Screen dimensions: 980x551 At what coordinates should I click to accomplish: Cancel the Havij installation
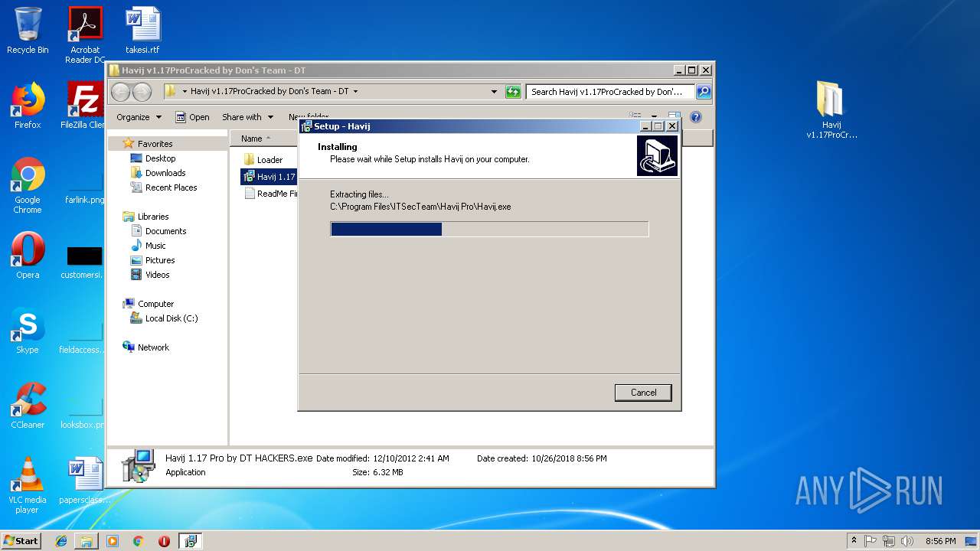[643, 393]
